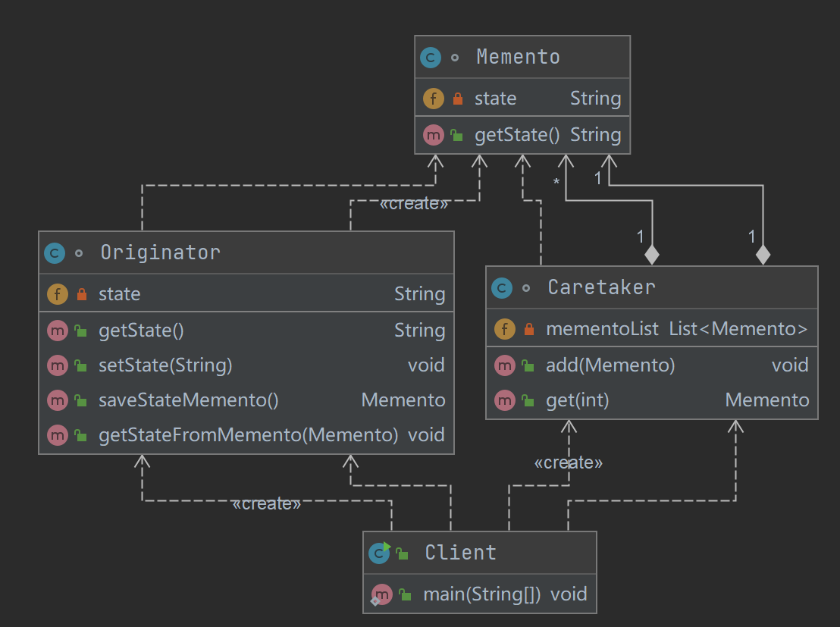This screenshot has height=627, width=840.
Task: Select the Caretaker class header name
Action: [x=601, y=287]
